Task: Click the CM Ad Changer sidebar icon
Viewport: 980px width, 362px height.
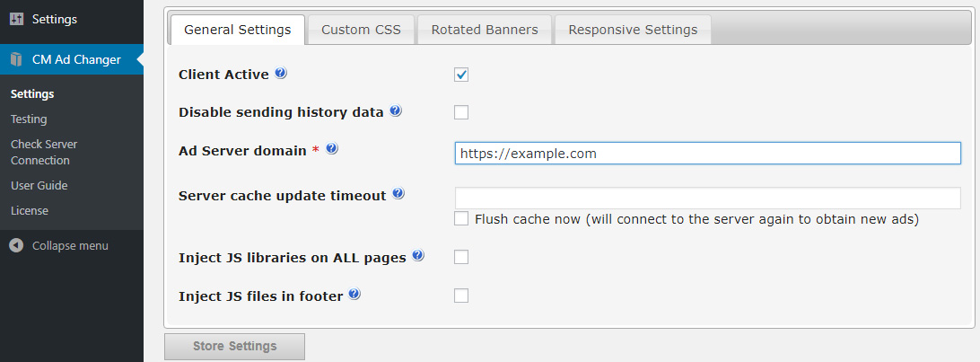Action: point(16,59)
